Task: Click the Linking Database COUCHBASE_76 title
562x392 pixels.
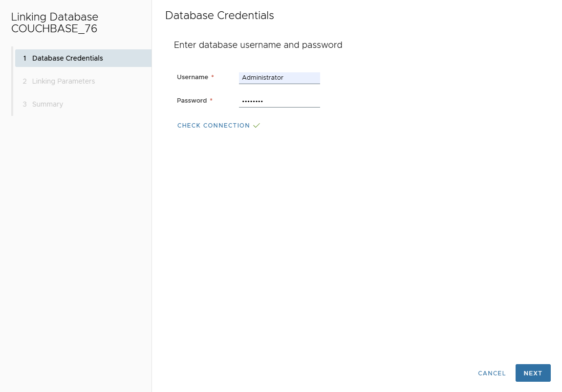Action: (54, 23)
